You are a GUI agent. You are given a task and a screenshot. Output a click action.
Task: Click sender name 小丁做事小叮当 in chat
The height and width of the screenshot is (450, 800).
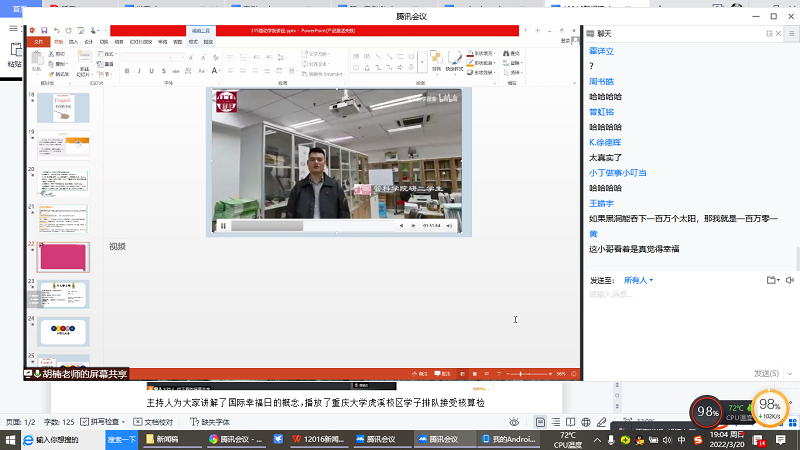pos(618,173)
